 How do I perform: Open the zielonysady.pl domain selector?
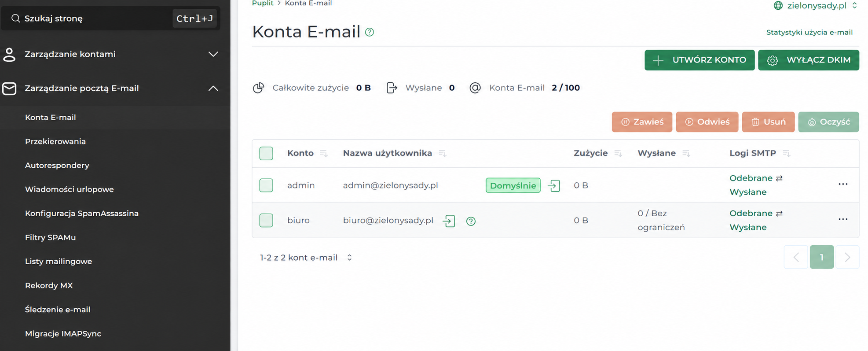816,6
